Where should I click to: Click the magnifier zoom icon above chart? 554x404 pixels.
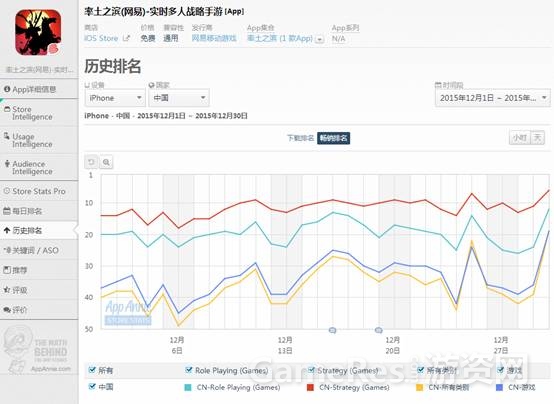tap(106, 162)
